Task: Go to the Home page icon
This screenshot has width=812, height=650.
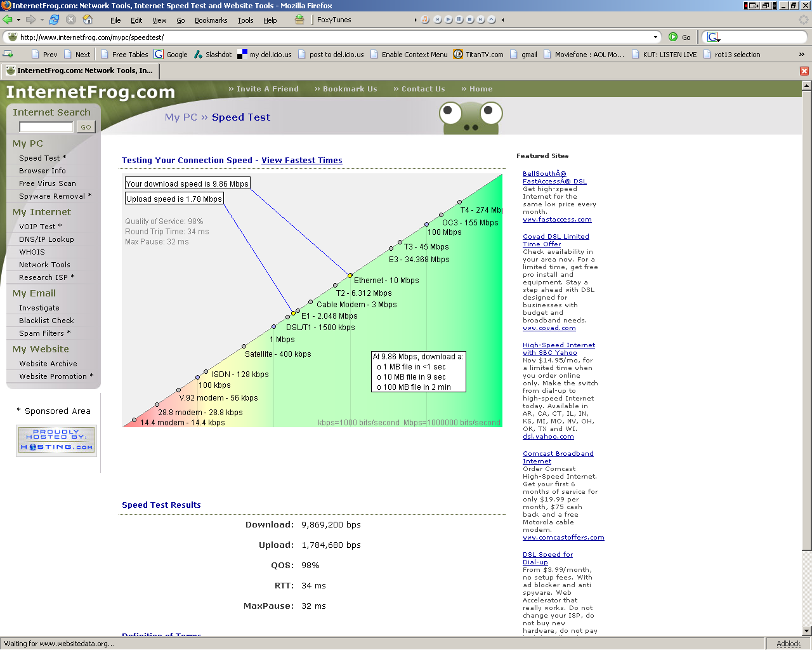Action: 88,20
